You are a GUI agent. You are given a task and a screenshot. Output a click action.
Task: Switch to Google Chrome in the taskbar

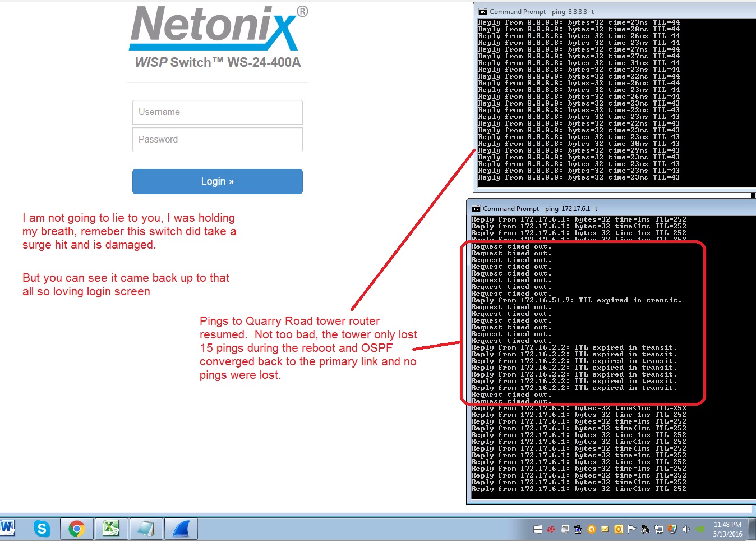[77, 529]
